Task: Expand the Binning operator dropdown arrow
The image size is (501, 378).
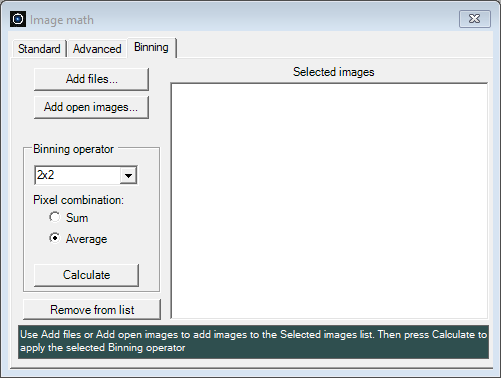Action: pyautogui.click(x=128, y=175)
